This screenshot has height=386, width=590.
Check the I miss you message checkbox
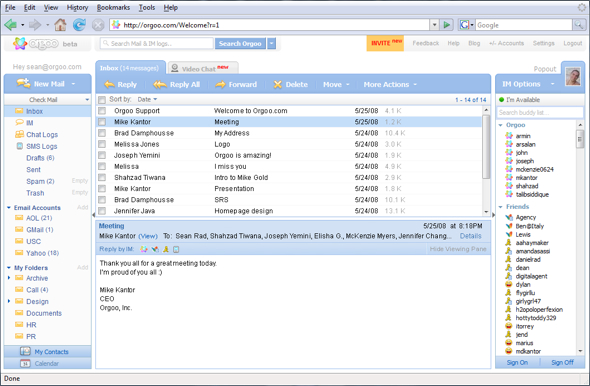pos(102,166)
